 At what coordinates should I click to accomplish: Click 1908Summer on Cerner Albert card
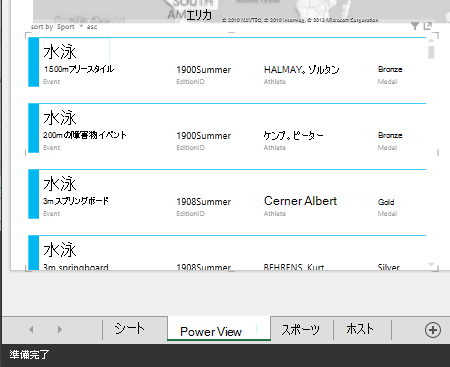(204, 202)
